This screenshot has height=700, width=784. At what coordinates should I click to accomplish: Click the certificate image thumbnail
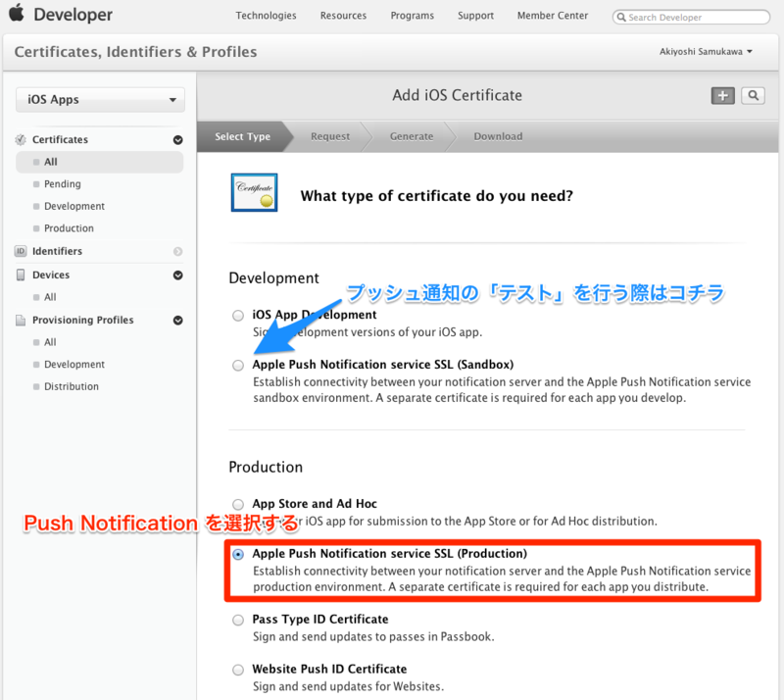pyautogui.click(x=254, y=192)
